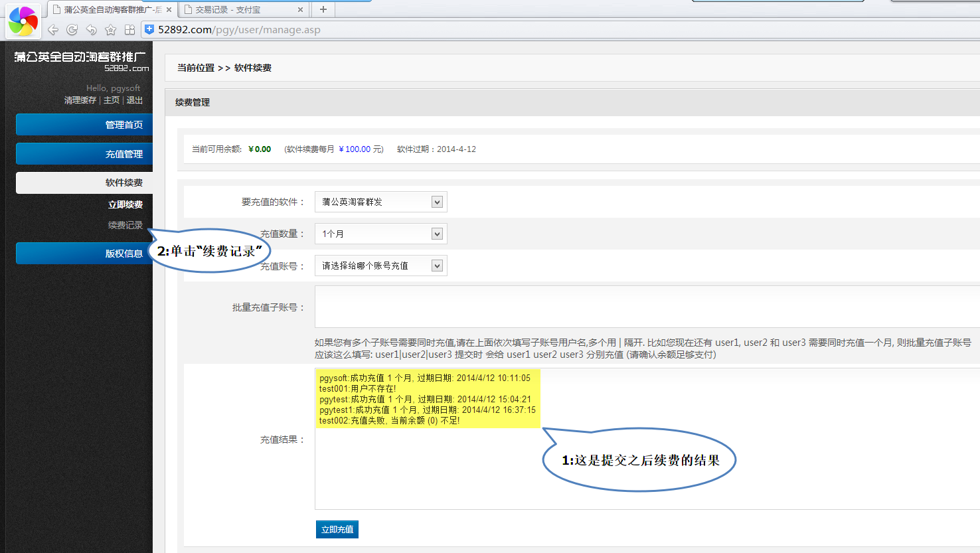Screen dimensions: 980x553
Task: Close the 蒲公英全自动淘客群推广 tab
Action: click(x=169, y=10)
